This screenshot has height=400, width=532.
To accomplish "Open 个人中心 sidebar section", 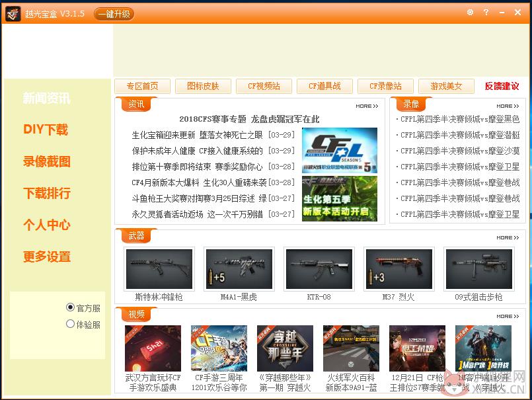I will click(47, 225).
